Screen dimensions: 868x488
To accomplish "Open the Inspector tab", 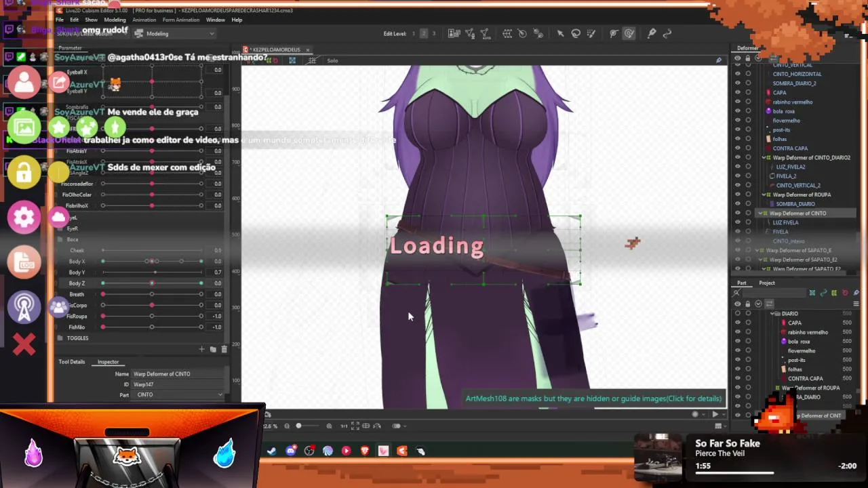I will click(108, 362).
